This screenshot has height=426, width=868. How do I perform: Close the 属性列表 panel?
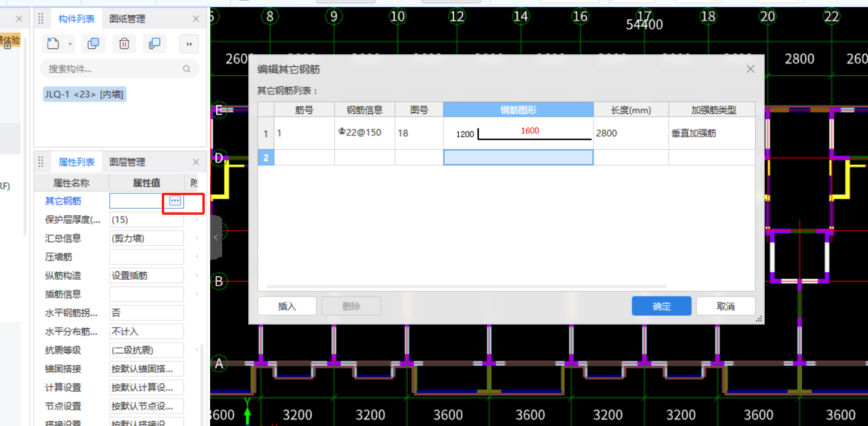coord(196,162)
